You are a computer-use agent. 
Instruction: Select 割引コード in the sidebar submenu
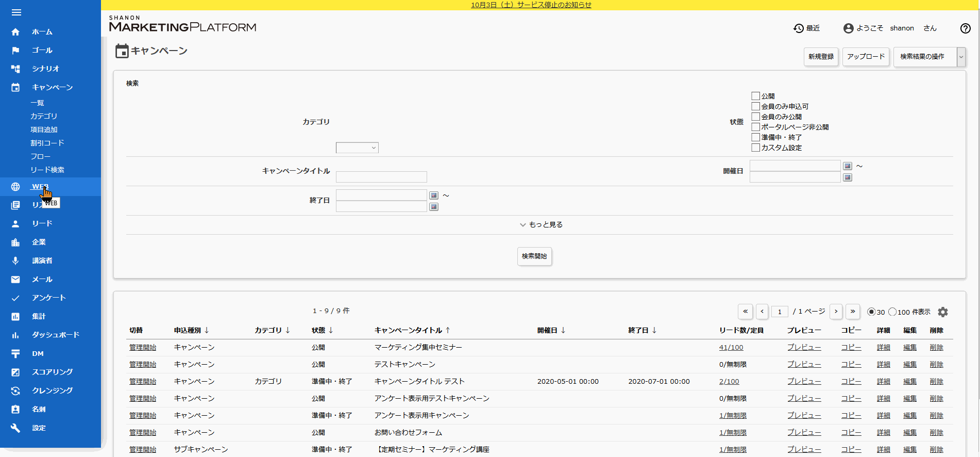(47, 143)
